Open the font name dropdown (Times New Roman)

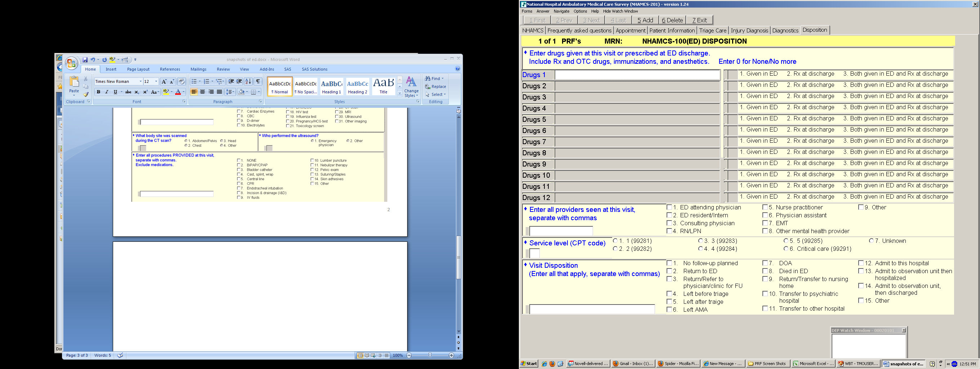(x=141, y=81)
